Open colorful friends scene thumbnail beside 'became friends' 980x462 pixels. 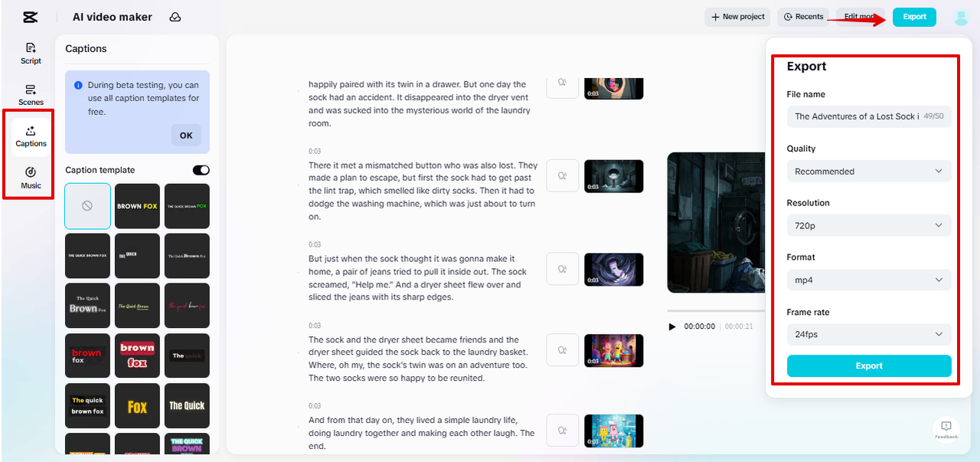tap(613, 350)
